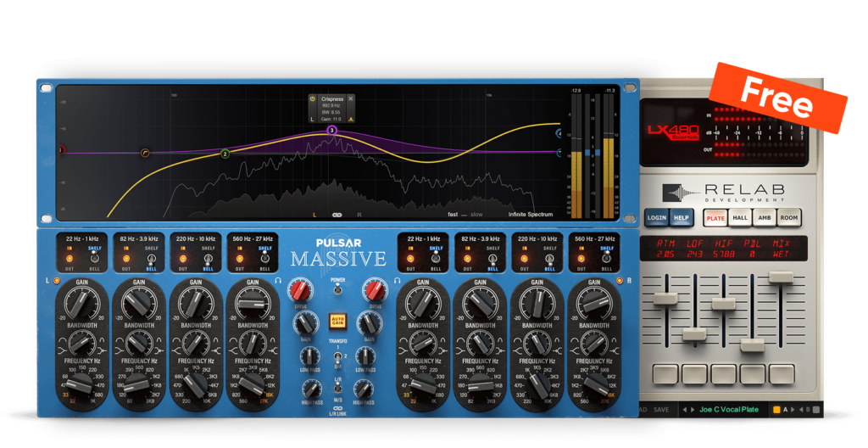Click the blank button under the MIX fader

(x=782, y=374)
